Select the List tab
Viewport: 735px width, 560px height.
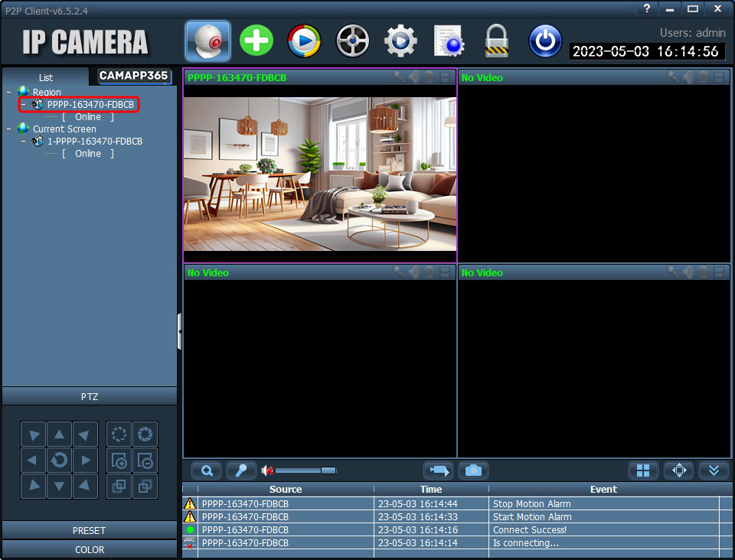[45, 77]
